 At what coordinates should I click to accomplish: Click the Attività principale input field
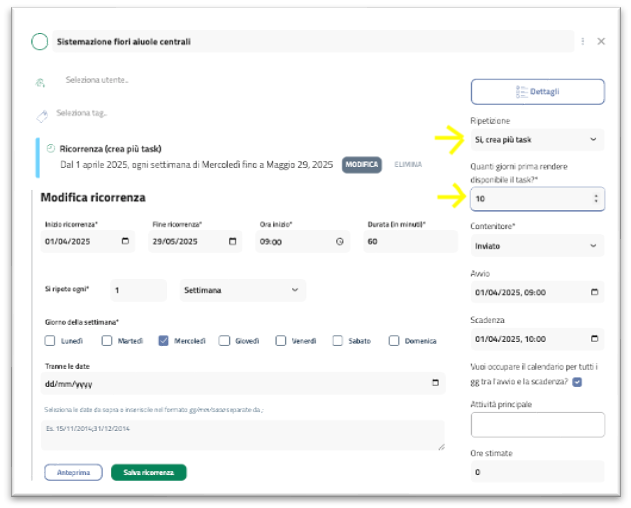(537, 425)
